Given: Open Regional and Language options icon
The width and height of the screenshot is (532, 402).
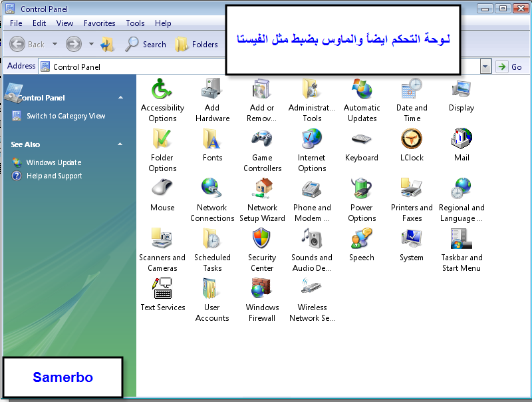Looking at the screenshot, I should tap(462, 189).
